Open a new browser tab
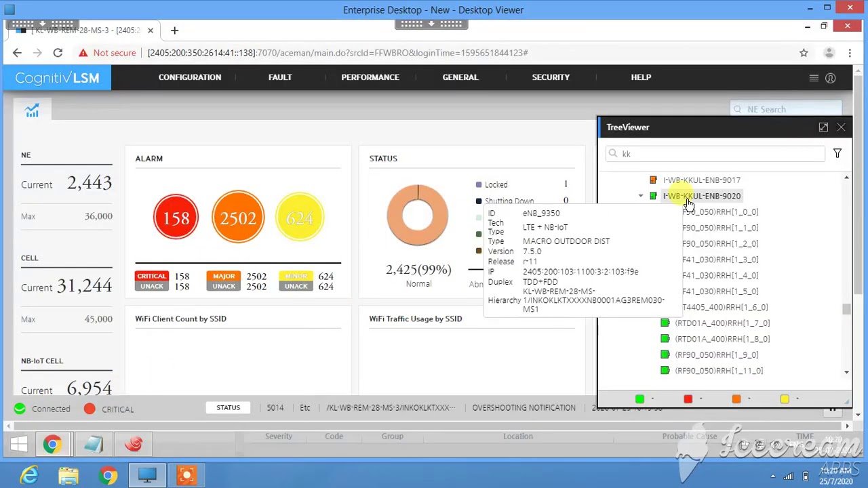This screenshot has height=488, width=868. coord(174,30)
